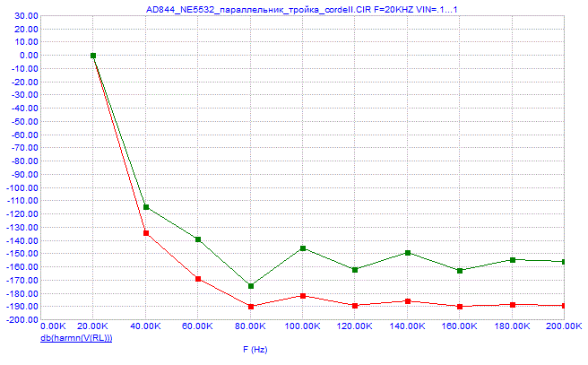Screen dimensions: 588x365
Task: Select the -120.00 y-axis value
Action: tap(22, 214)
